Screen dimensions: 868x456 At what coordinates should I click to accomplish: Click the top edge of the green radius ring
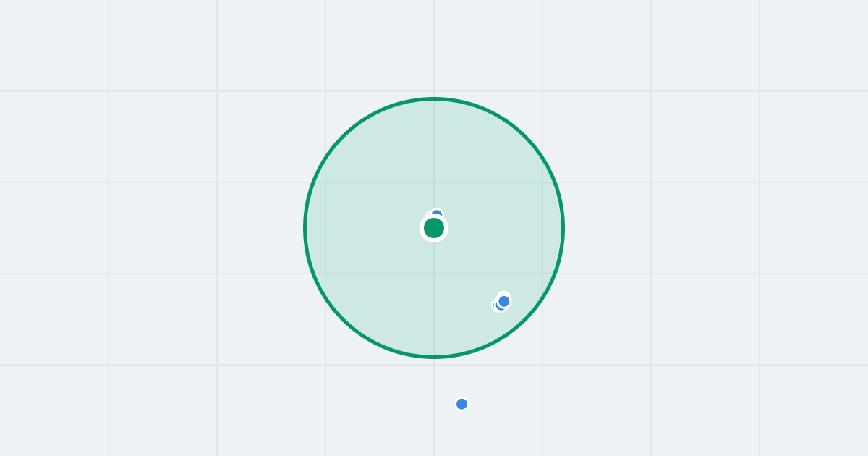434,98
